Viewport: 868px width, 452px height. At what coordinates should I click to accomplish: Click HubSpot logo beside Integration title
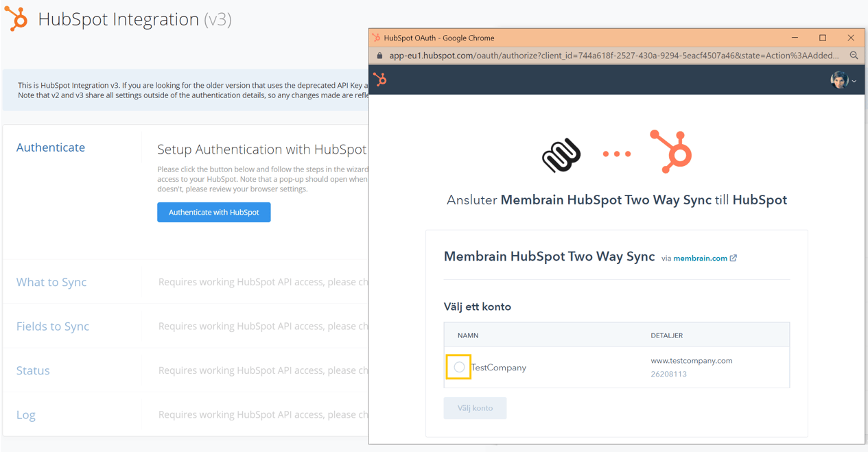click(16, 19)
